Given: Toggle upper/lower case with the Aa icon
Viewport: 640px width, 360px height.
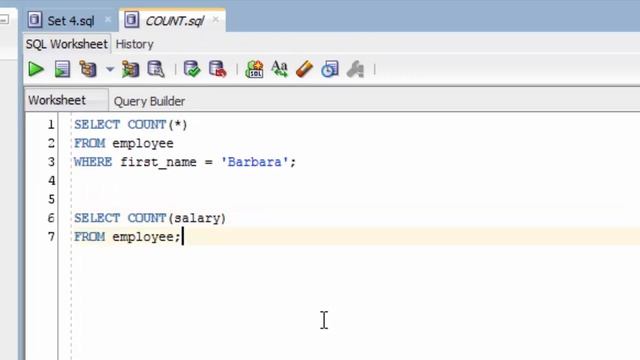Looking at the screenshot, I should coord(280,69).
